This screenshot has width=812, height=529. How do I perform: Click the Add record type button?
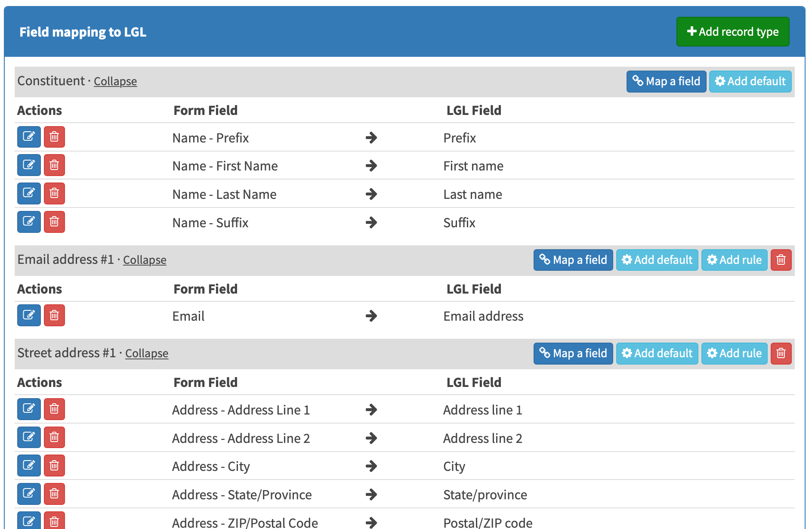pyautogui.click(x=732, y=31)
